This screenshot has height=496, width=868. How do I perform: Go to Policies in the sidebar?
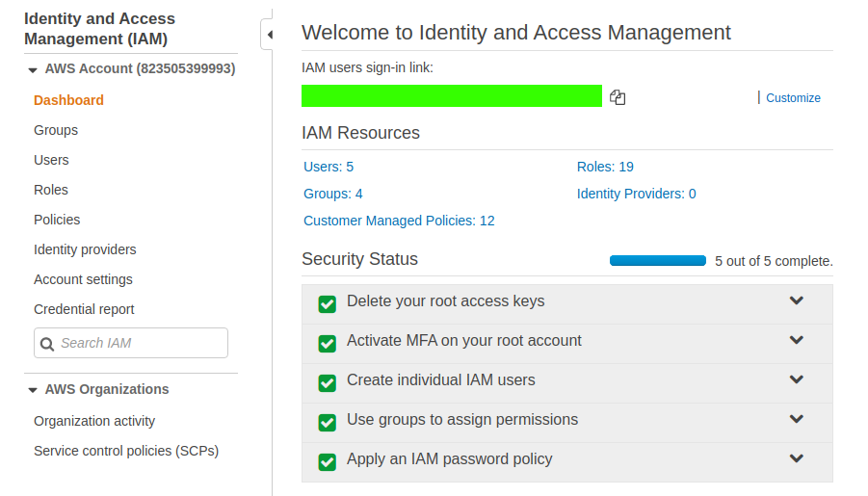[57, 220]
